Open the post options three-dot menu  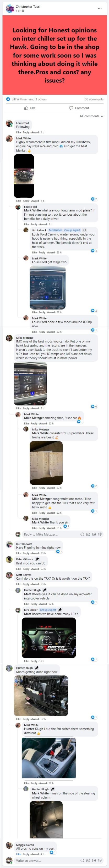100,8
